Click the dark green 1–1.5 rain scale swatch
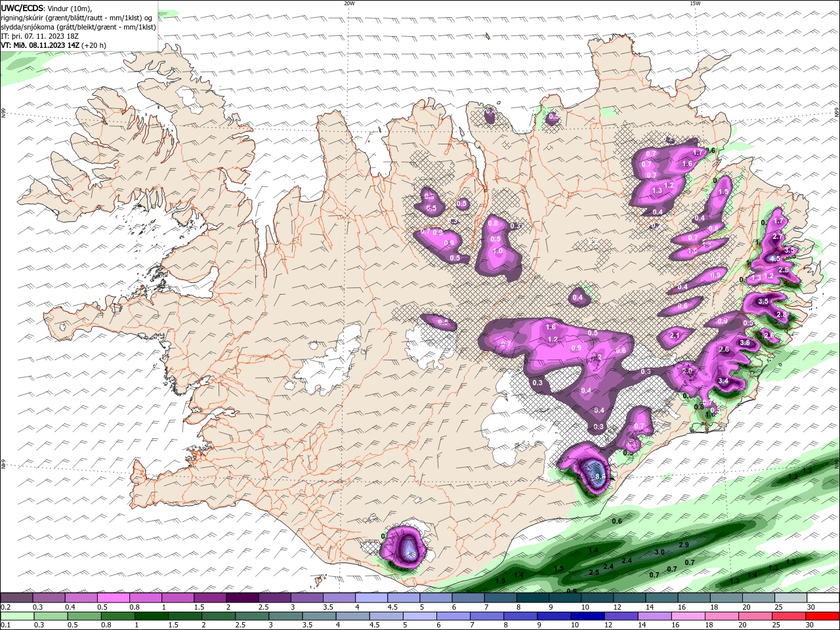This screenshot has width=840, height=630. click(152, 616)
